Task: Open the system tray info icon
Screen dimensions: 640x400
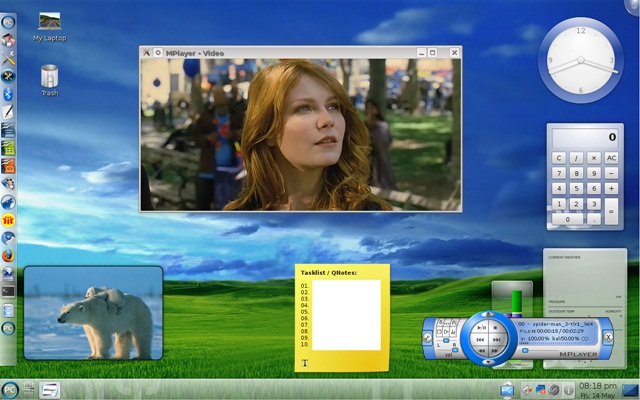Action: [569, 390]
